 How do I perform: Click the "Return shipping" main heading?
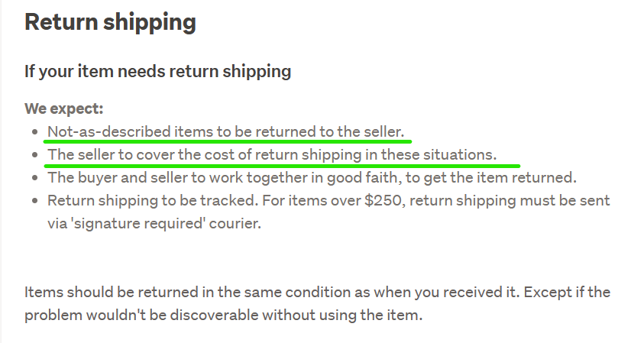tap(110, 22)
